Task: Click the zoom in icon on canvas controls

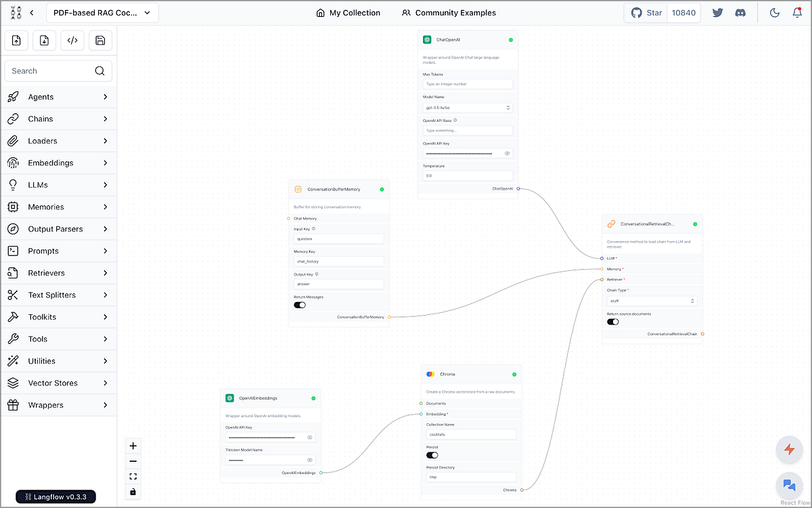Action: pos(133,446)
